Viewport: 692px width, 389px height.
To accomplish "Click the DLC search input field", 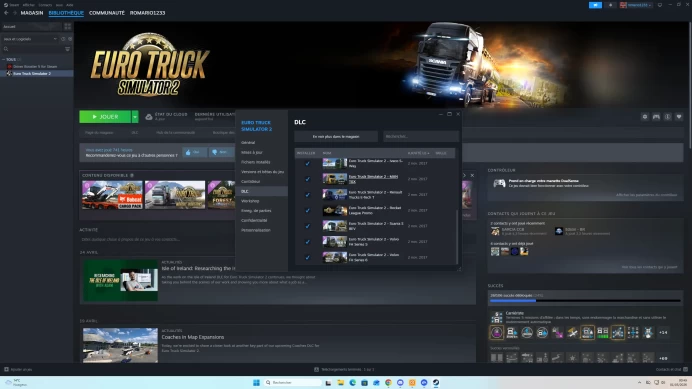I will pos(421,136).
